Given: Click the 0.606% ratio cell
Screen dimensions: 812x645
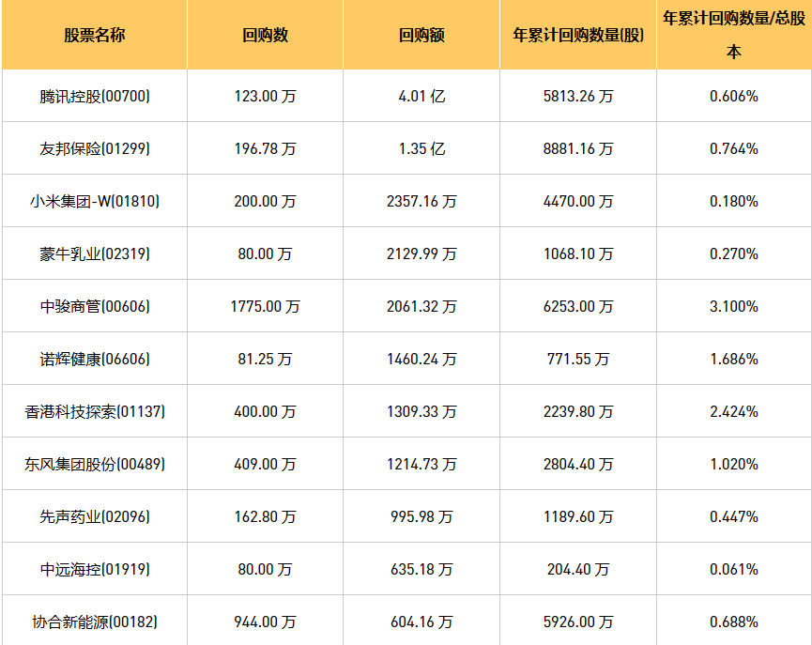Looking at the screenshot, I should point(734,96).
